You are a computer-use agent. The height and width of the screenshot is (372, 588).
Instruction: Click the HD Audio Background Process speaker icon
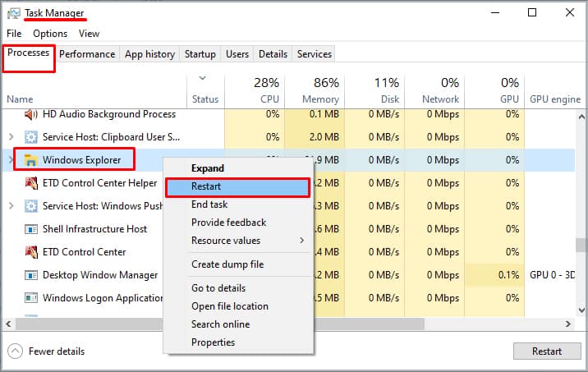tap(30, 114)
